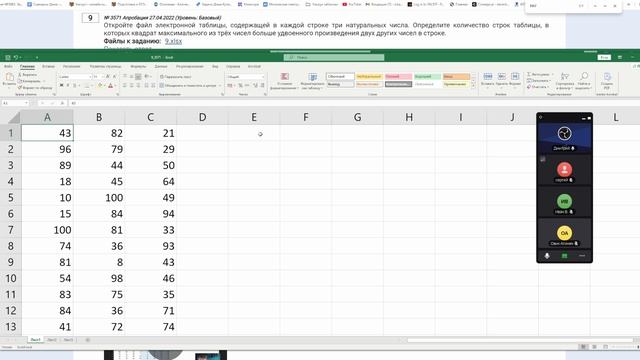Click the Undo icon in quick access toolbar
640x360 pixels.
point(16,58)
